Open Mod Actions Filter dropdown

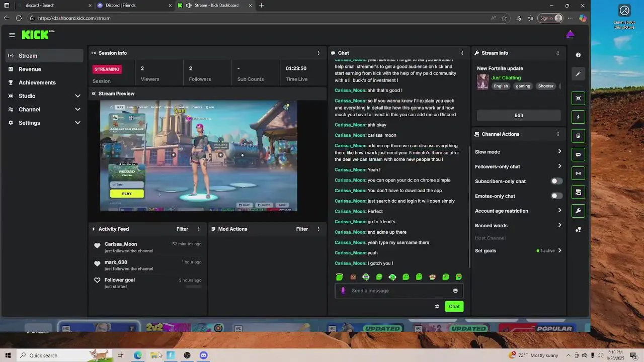click(302, 229)
